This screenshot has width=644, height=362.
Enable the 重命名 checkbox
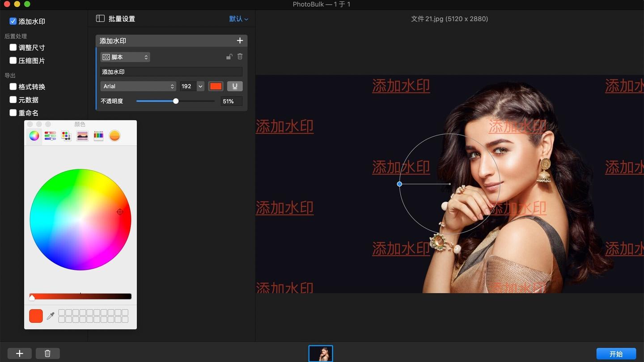click(x=13, y=113)
